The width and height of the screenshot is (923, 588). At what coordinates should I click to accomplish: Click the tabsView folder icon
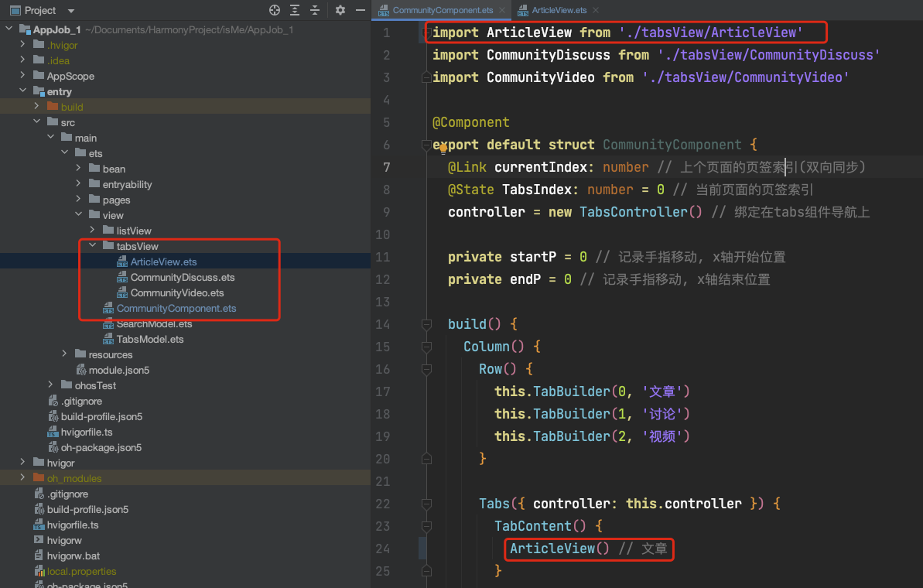[x=108, y=245]
